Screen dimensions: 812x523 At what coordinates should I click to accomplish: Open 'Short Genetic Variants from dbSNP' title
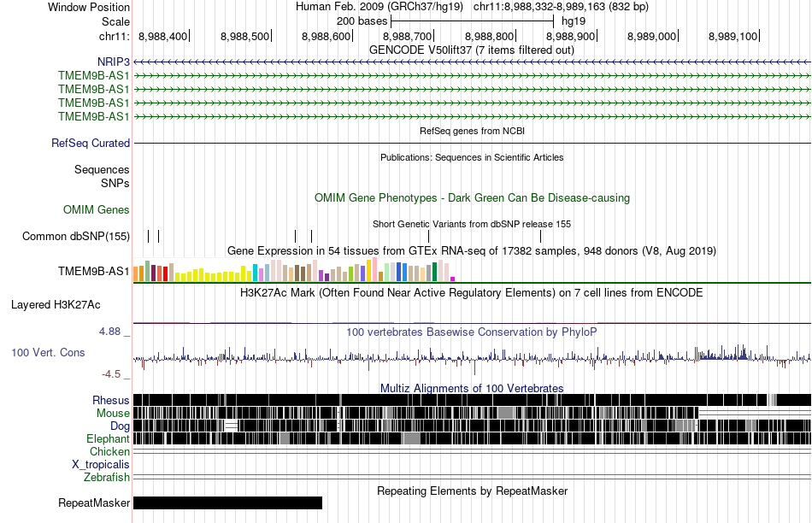472,224
